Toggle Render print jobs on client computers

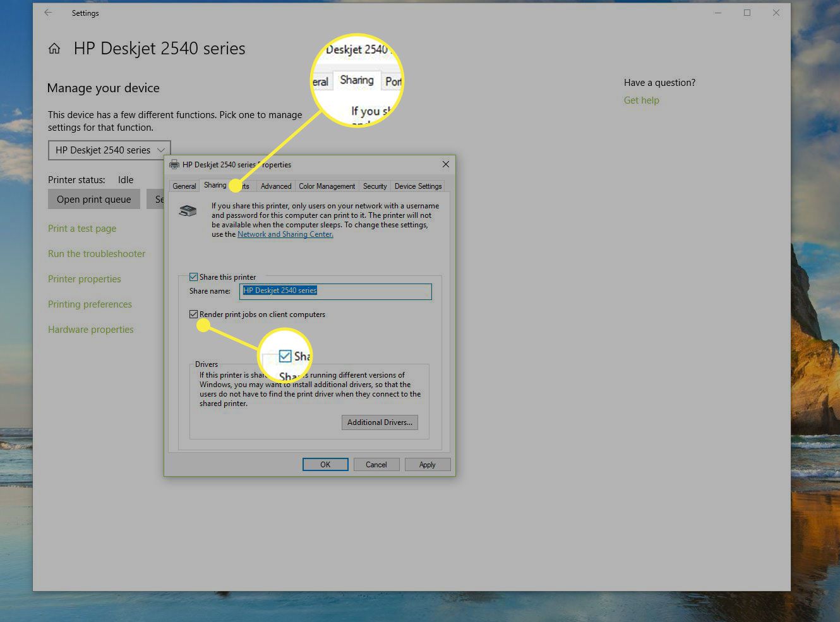(193, 314)
